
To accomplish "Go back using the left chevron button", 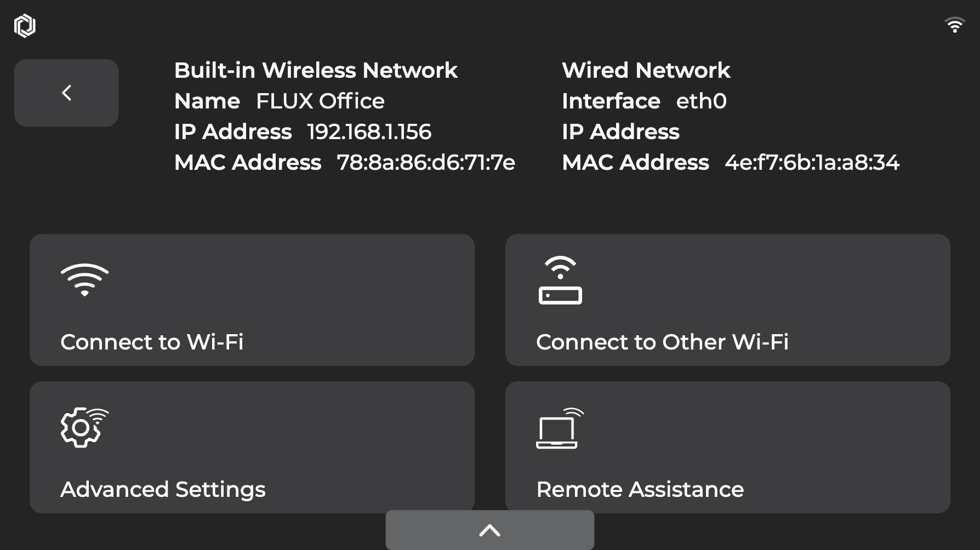I will click(66, 93).
